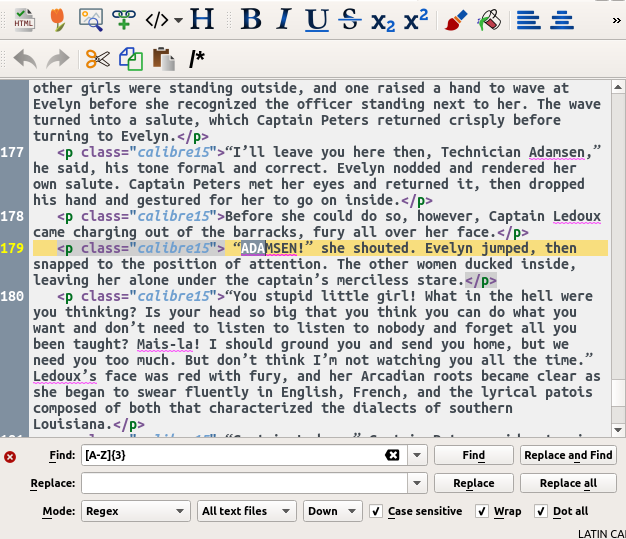626x539 pixels.
Task: Click the orange tulip icon in toolbar
Action: click(58, 19)
